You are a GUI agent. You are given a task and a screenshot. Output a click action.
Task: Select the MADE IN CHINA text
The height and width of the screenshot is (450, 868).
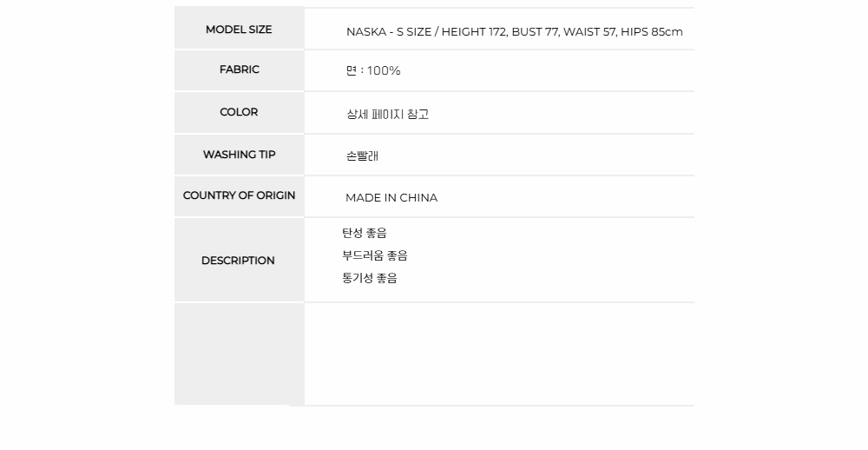coord(391,198)
